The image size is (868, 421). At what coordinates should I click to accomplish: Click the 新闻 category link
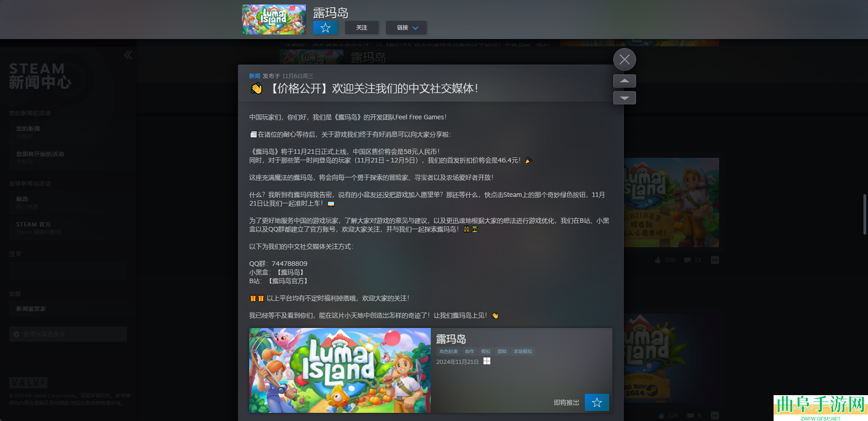click(254, 76)
